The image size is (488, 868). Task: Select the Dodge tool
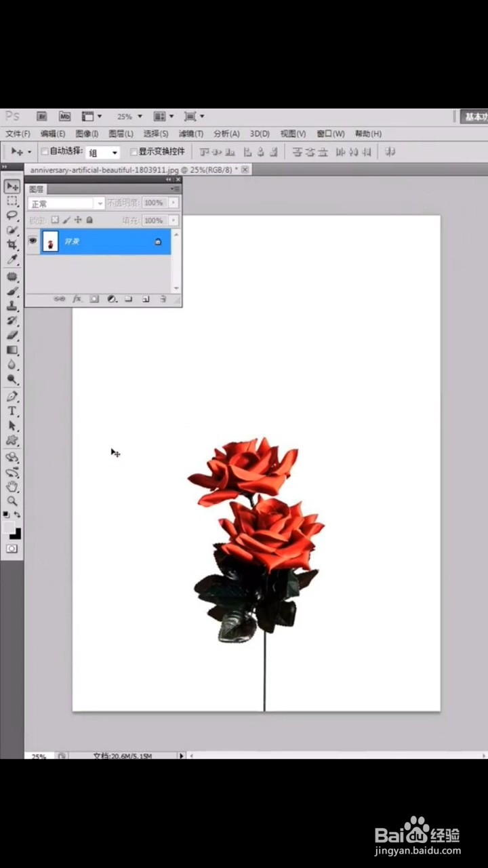[x=12, y=380]
